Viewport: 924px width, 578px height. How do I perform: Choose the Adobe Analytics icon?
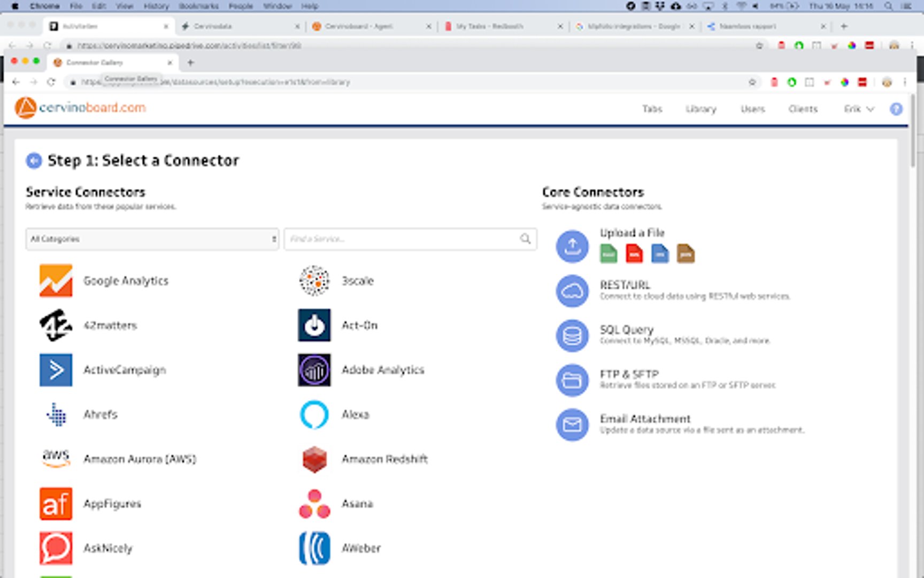coord(314,370)
